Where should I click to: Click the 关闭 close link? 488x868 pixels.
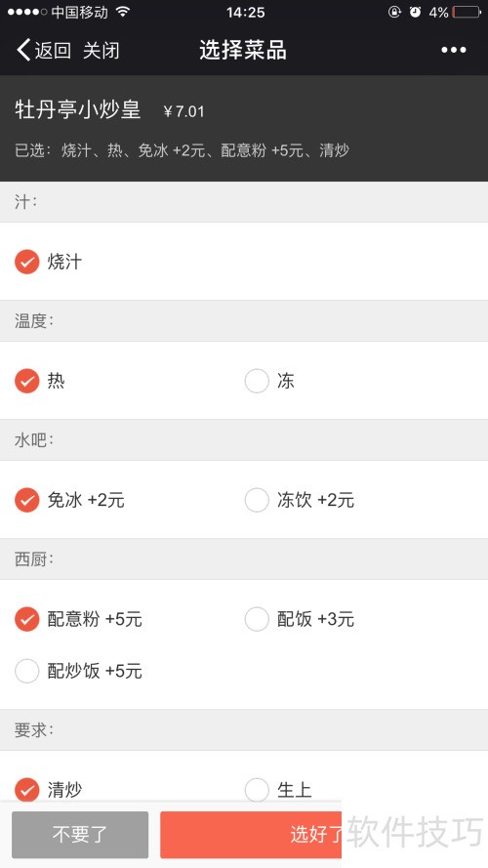[102, 51]
